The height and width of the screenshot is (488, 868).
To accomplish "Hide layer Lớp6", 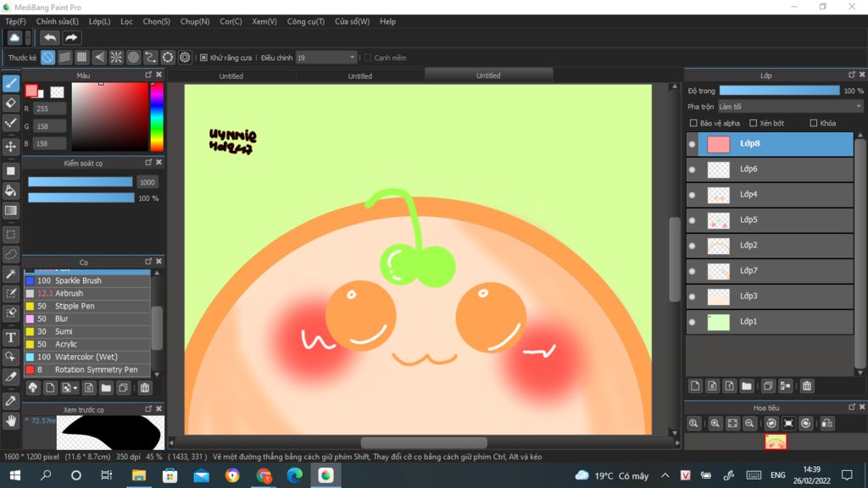I will click(692, 169).
